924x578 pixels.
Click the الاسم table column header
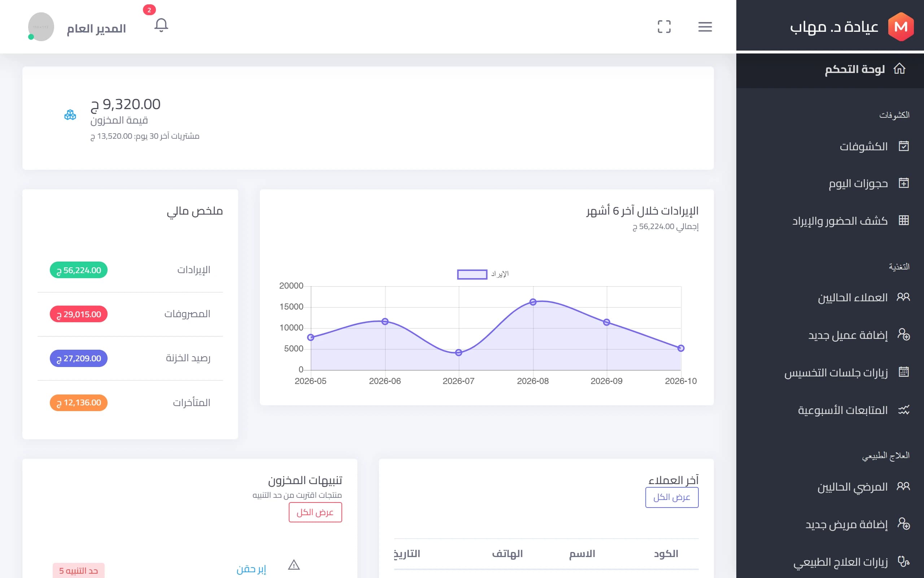(x=582, y=553)
